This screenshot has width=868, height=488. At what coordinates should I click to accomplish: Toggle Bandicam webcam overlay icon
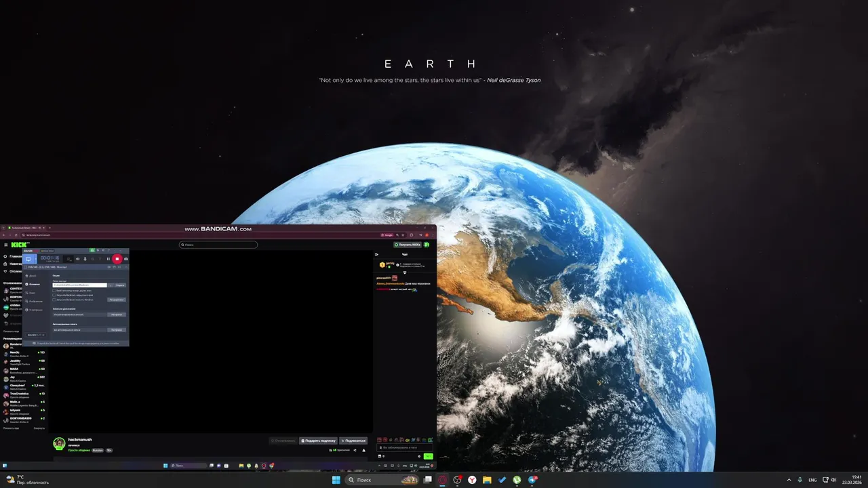(69, 259)
